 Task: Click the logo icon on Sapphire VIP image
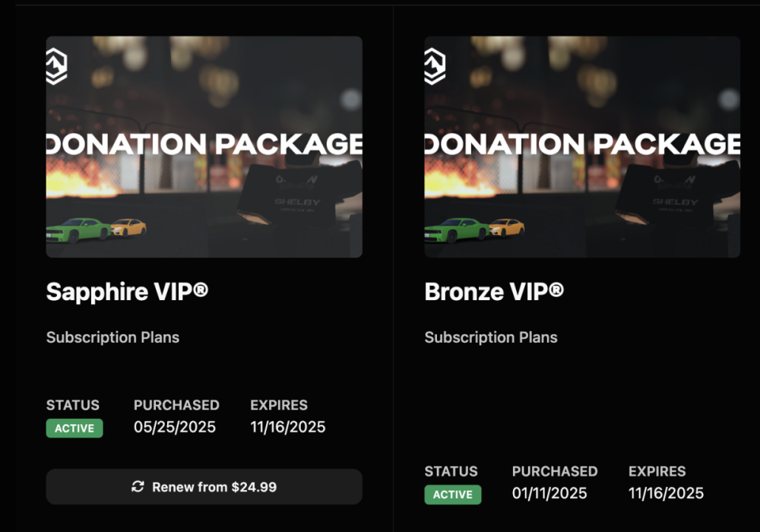(56, 65)
